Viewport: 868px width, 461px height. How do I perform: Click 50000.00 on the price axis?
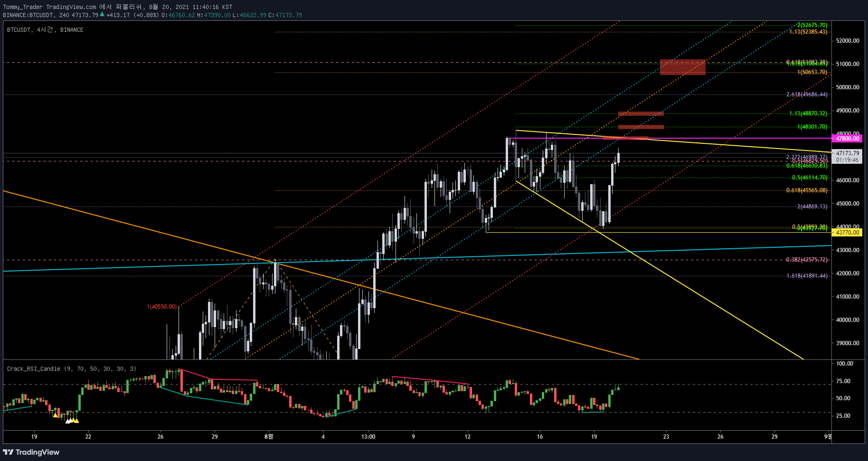848,87
